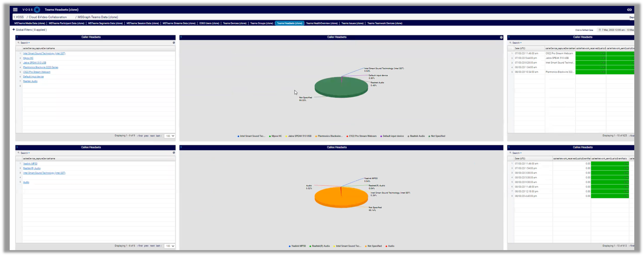The height and width of the screenshot is (256, 644).
Task: Clear filter icon in Callee Headsets list panel
Action: (x=174, y=153)
